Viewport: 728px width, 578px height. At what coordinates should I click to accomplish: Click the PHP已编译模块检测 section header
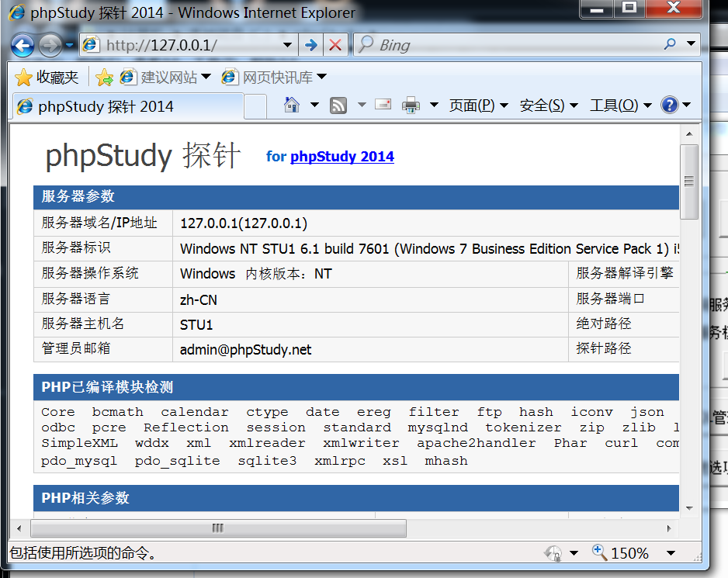[356, 387]
